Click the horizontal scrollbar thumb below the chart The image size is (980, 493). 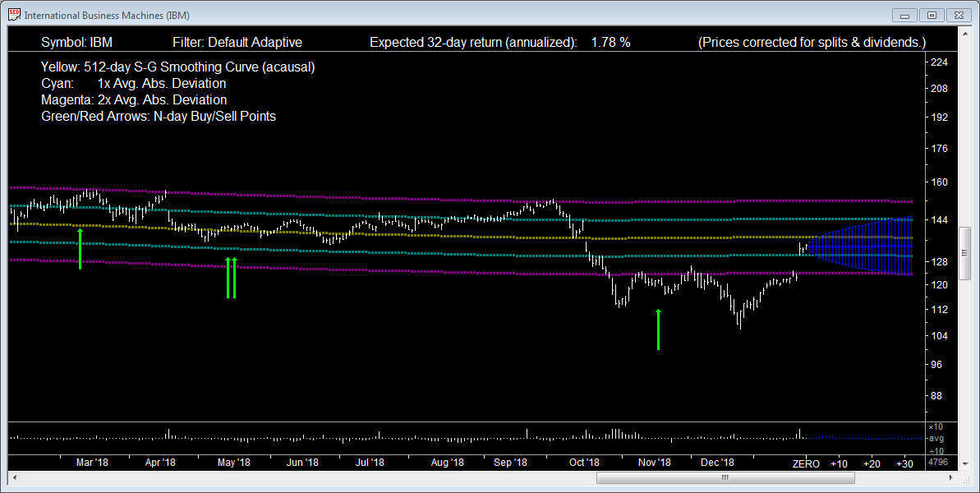coord(725,478)
